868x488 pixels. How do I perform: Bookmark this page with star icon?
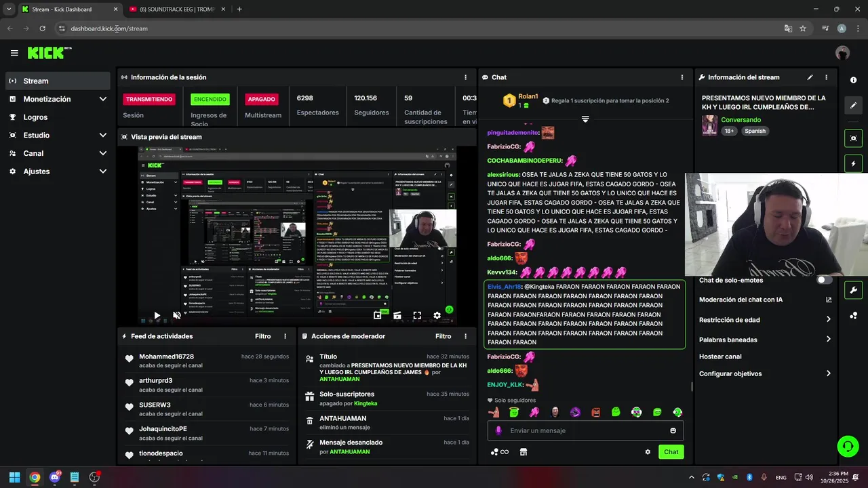coord(803,28)
